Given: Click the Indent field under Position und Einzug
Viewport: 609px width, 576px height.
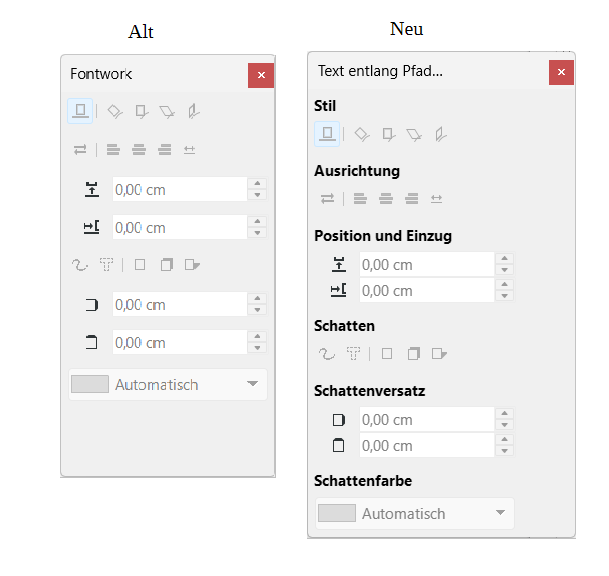Looking at the screenshot, I should coord(425,291).
